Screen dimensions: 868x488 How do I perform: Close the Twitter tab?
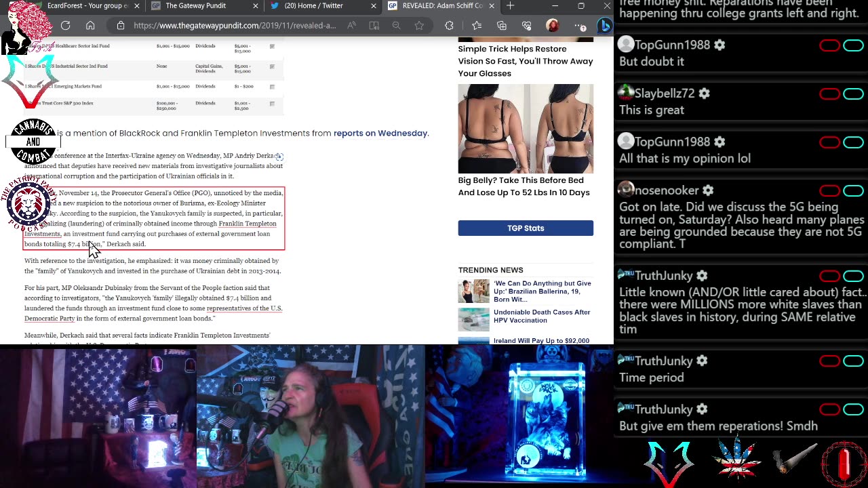374,6
